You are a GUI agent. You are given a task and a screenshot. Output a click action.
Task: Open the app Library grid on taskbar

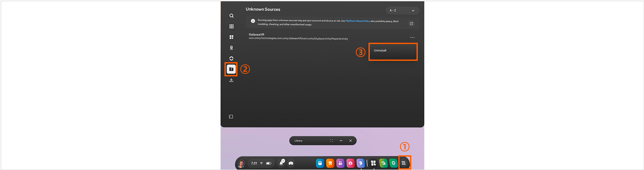[x=404, y=163]
